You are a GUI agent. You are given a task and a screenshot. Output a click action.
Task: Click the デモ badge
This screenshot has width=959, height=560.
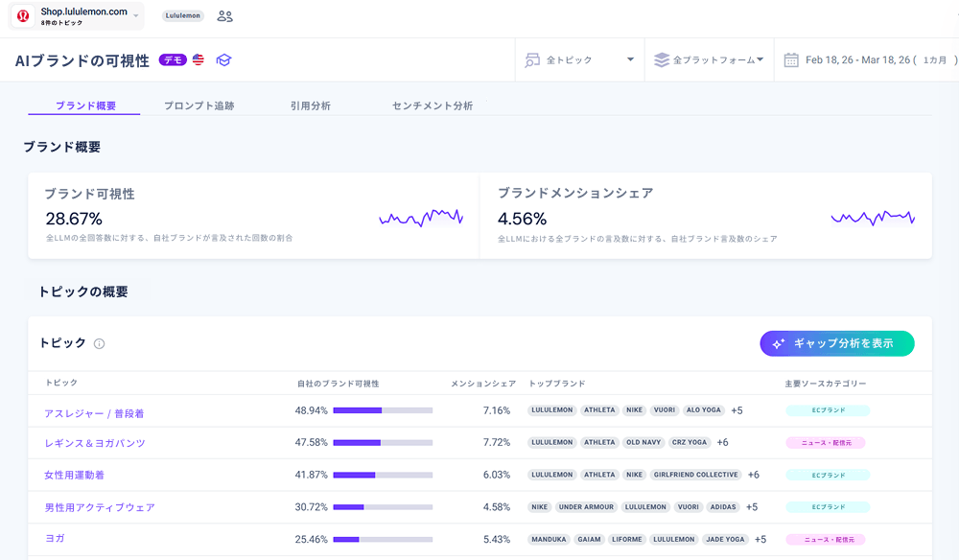pos(173,59)
